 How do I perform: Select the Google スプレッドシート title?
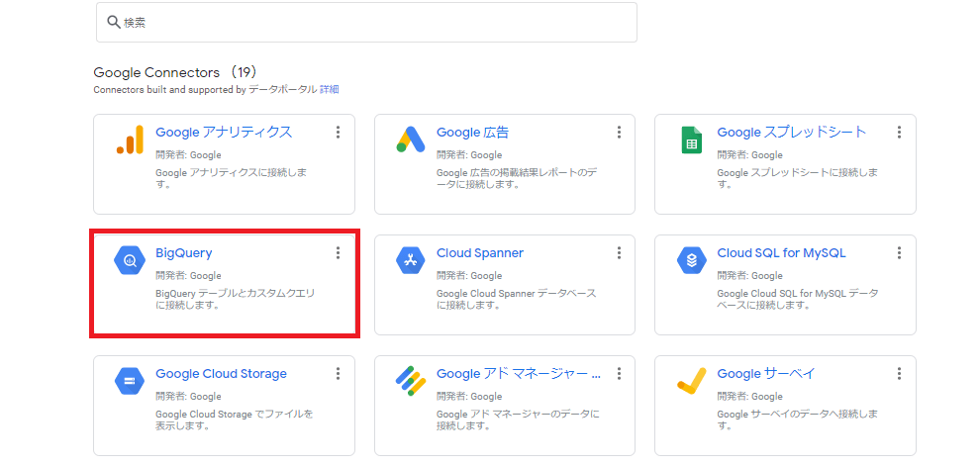coord(792,132)
